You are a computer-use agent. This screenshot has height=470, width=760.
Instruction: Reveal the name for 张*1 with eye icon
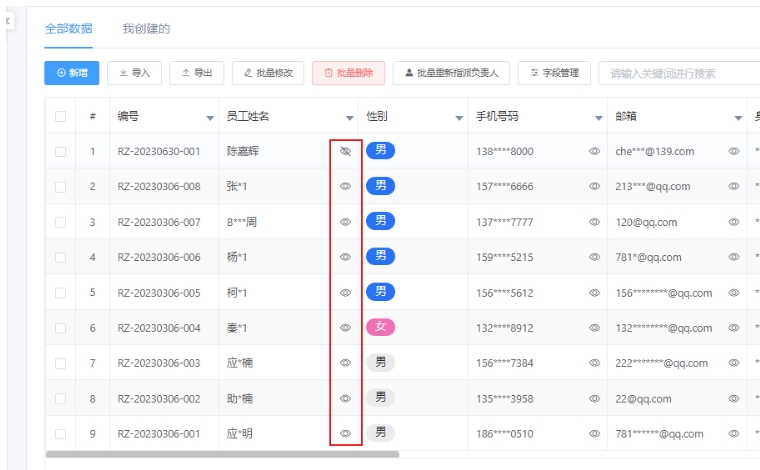[346, 186]
